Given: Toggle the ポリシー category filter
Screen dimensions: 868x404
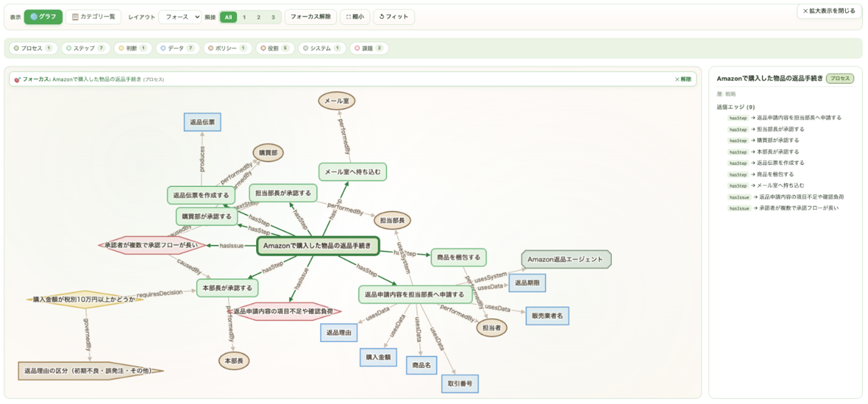Looking at the screenshot, I should [x=227, y=48].
